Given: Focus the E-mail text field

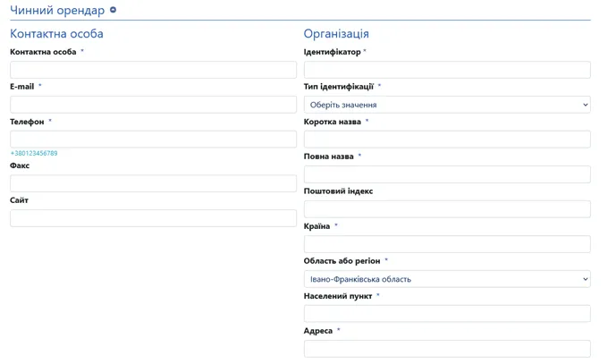Looking at the screenshot, I should [153, 105].
